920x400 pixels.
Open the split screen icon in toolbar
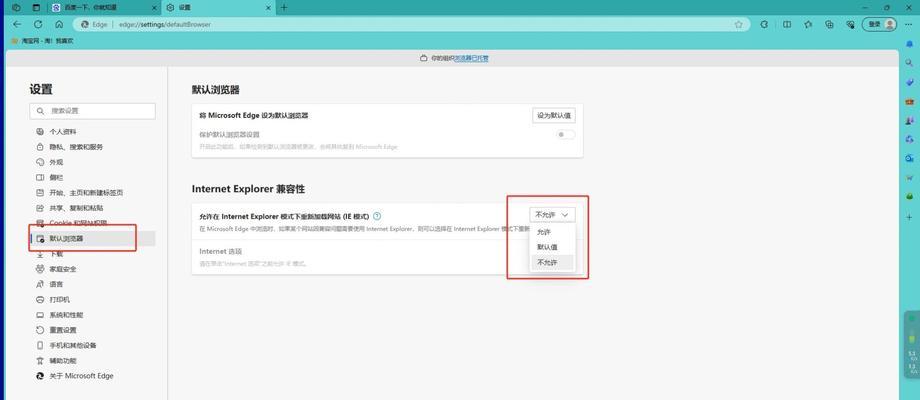[x=787, y=25]
